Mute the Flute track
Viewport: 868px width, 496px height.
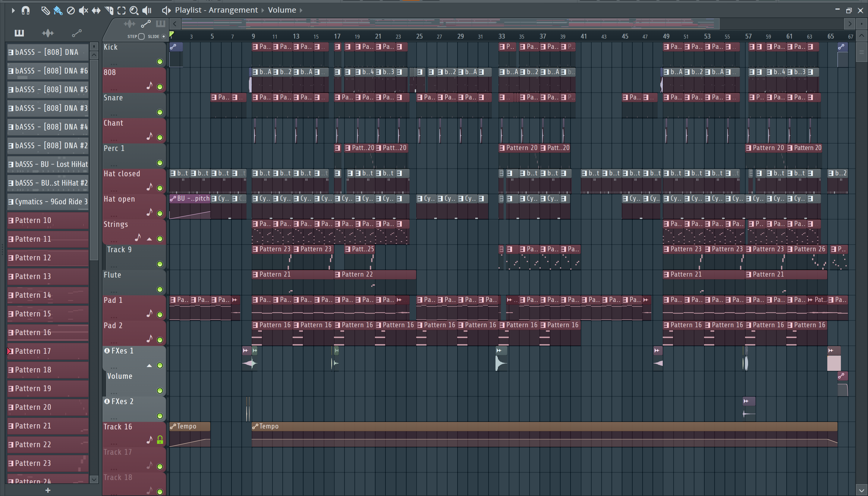[160, 289]
